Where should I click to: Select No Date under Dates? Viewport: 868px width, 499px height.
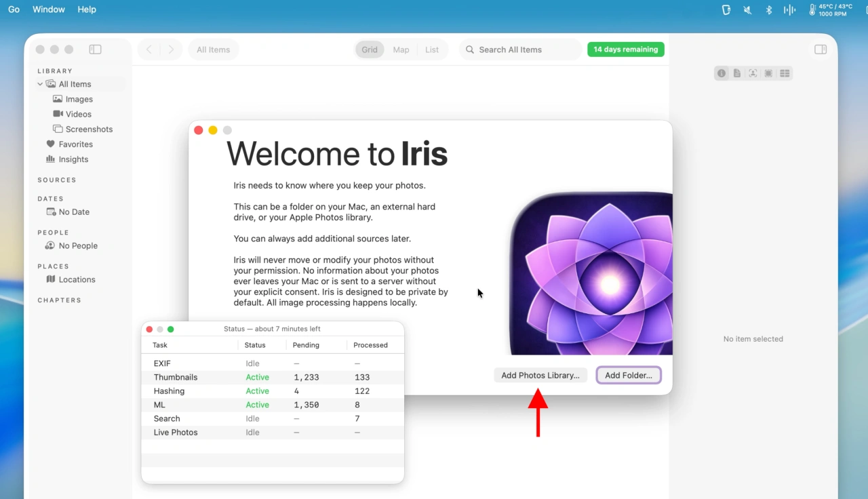74,212
